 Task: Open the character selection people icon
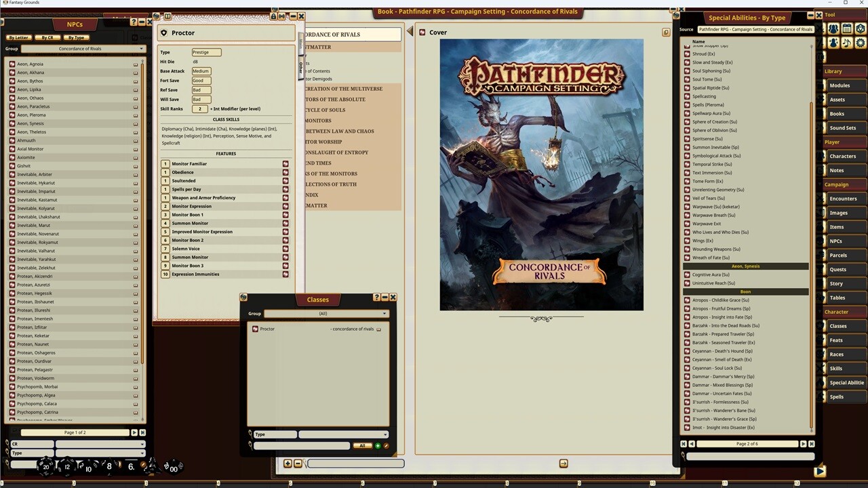833,28
